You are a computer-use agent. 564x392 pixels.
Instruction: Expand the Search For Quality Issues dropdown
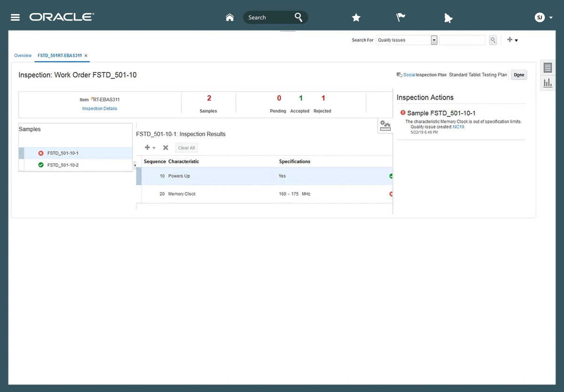[434, 40]
